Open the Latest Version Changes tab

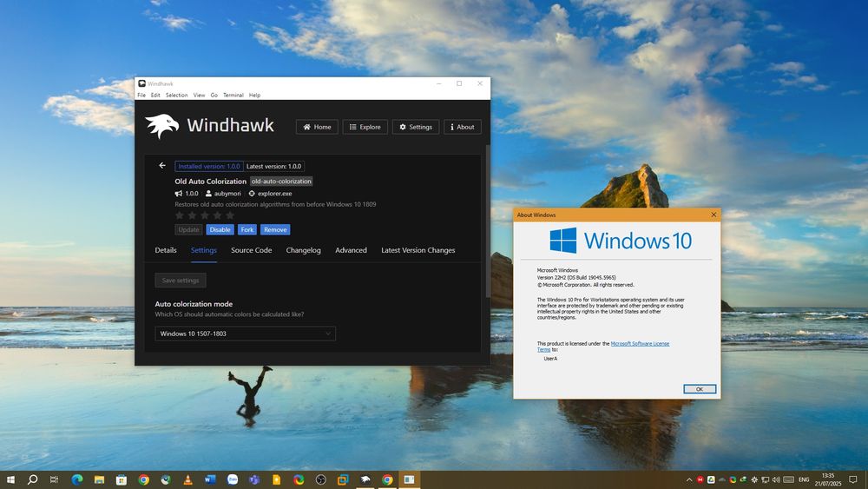tap(418, 250)
